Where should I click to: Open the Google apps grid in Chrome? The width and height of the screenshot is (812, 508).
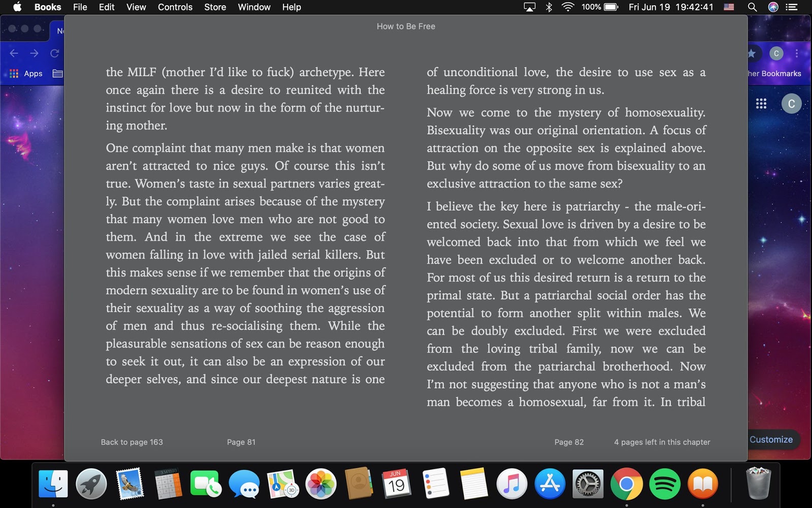click(761, 104)
